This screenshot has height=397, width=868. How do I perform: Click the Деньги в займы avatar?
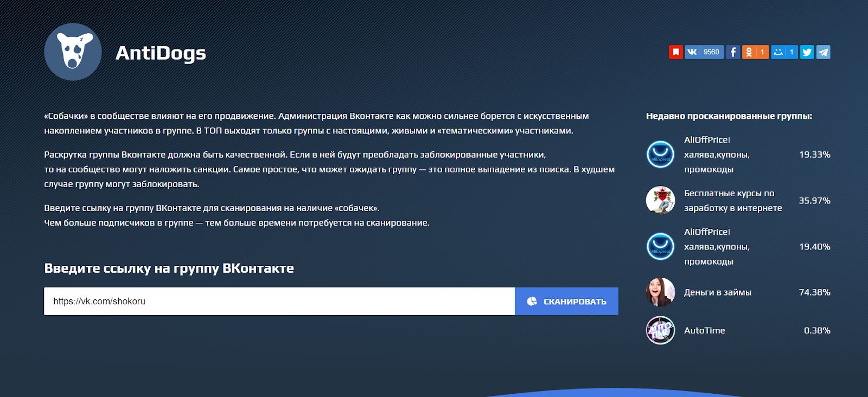click(660, 292)
